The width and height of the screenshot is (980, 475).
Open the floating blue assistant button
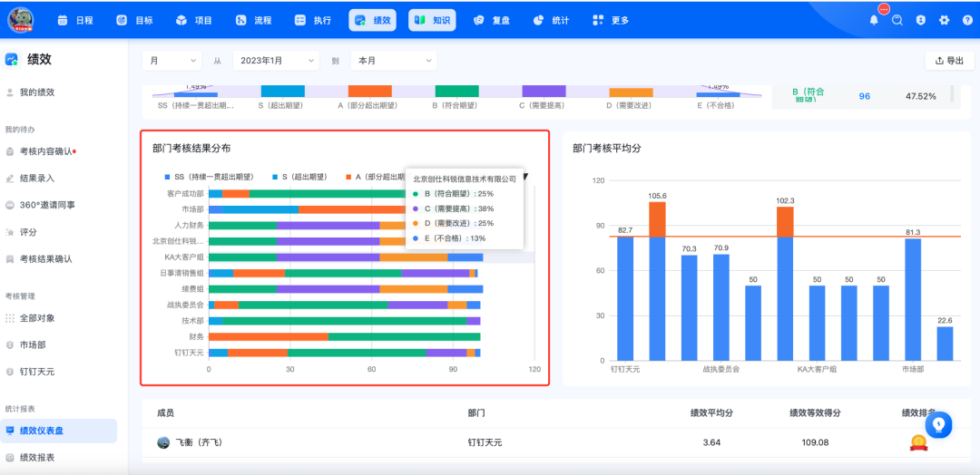coord(938,425)
